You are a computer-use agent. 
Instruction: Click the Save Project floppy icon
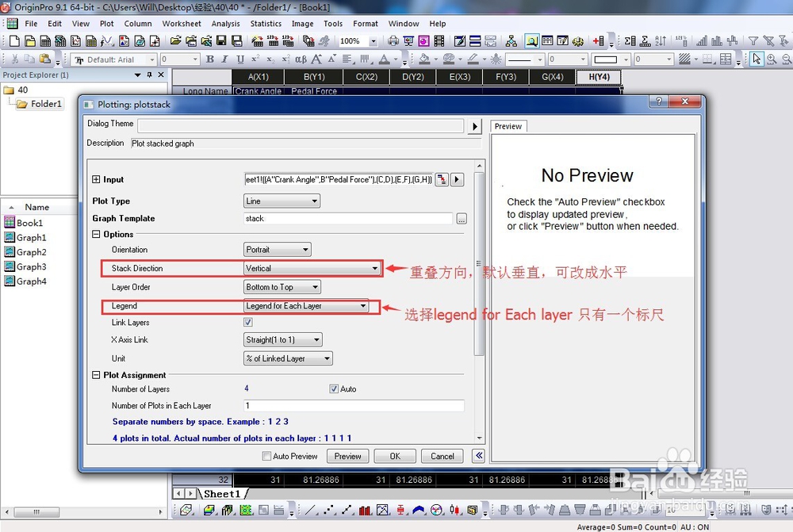(x=221, y=41)
